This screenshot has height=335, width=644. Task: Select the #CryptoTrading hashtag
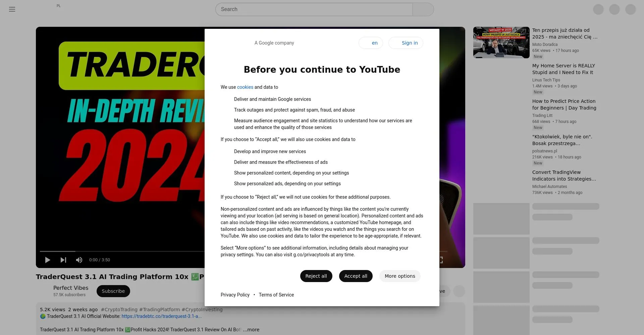(119, 310)
